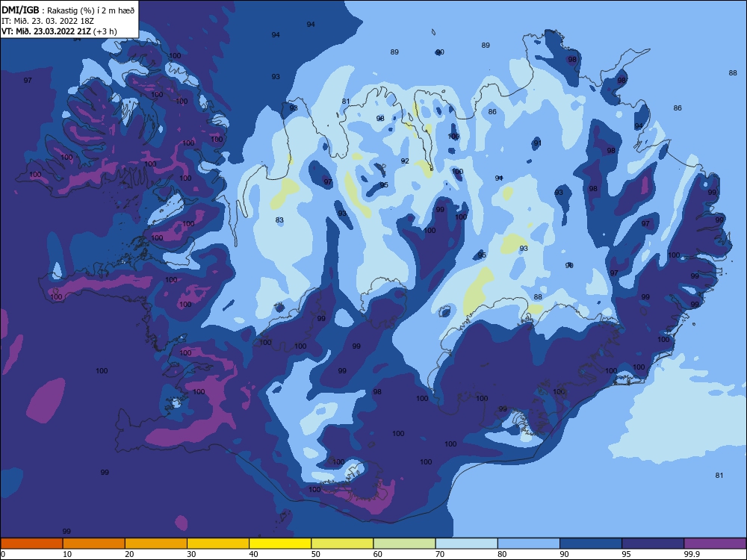
Task: Click the legend tick label "70"
Action: (440, 554)
